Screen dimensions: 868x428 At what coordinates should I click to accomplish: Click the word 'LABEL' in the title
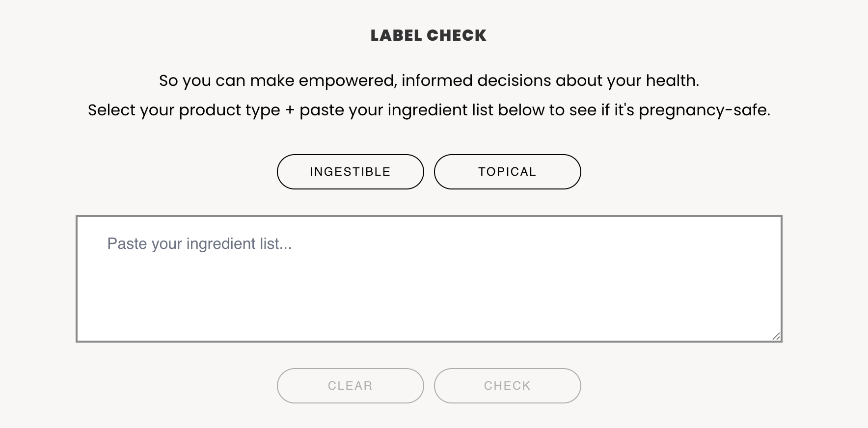[396, 35]
